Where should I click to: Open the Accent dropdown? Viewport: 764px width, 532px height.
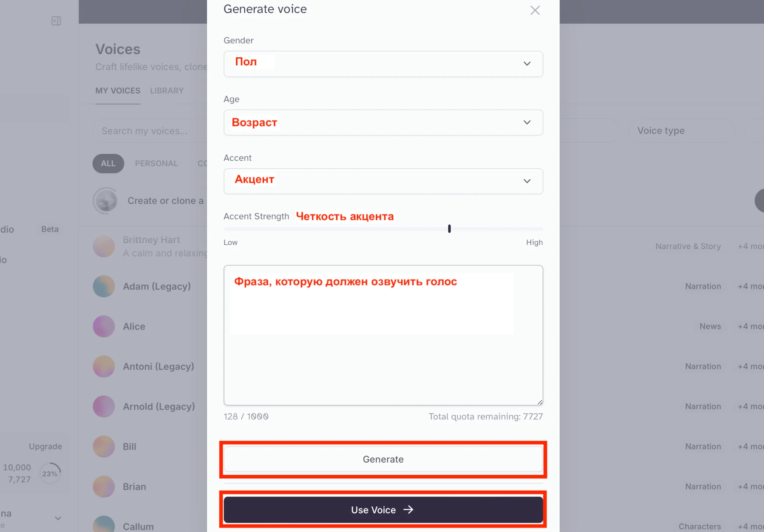(x=383, y=181)
